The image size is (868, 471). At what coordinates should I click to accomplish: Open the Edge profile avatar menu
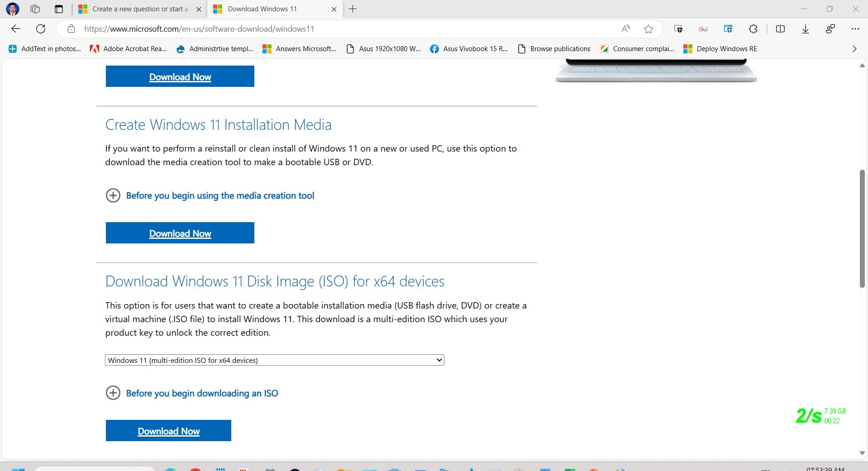pyautogui.click(x=13, y=9)
